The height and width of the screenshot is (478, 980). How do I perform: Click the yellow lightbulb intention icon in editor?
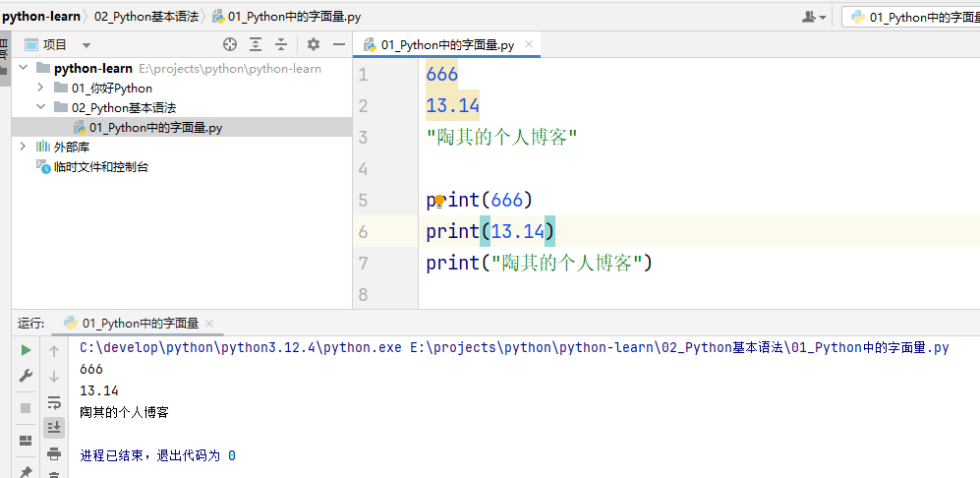(x=440, y=200)
